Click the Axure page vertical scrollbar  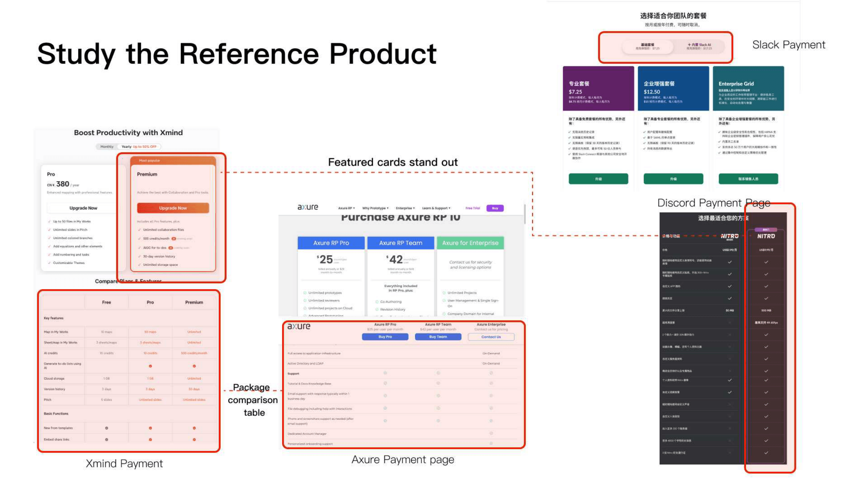click(525, 215)
